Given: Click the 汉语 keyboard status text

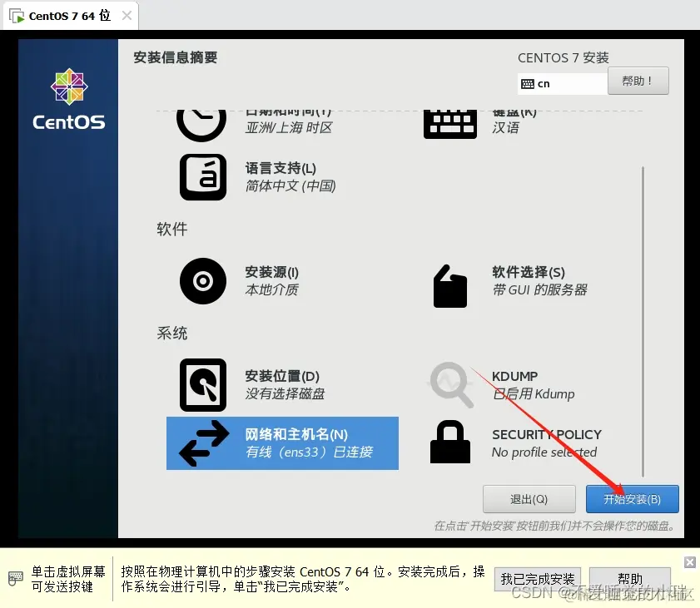Looking at the screenshot, I should (506, 128).
